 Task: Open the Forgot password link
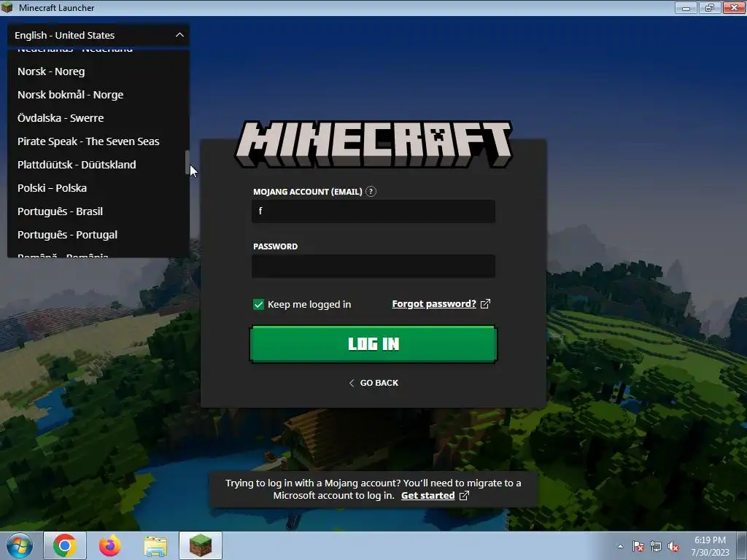[x=434, y=304]
